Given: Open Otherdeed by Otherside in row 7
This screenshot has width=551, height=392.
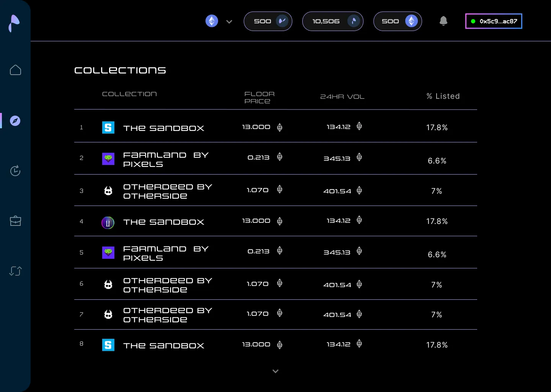Looking at the screenshot, I should click(x=168, y=315).
